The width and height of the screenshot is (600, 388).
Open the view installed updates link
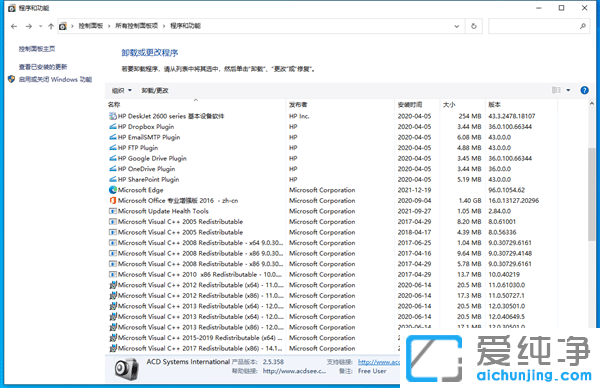(43, 67)
